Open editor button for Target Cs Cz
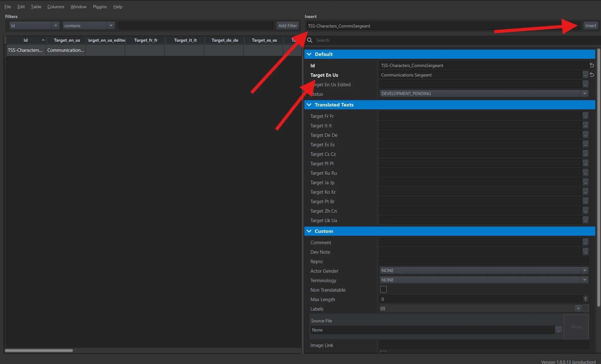Screen dimensions: 601x364 [x=586, y=154]
